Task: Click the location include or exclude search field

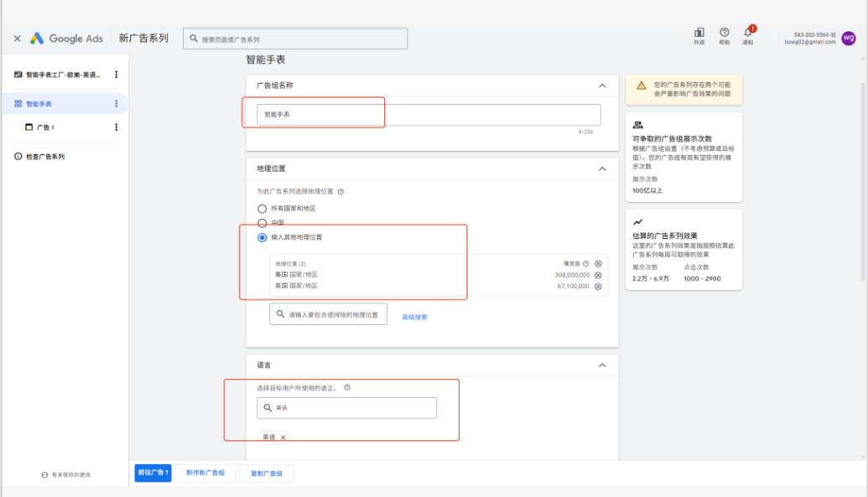Action: pyautogui.click(x=328, y=314)
